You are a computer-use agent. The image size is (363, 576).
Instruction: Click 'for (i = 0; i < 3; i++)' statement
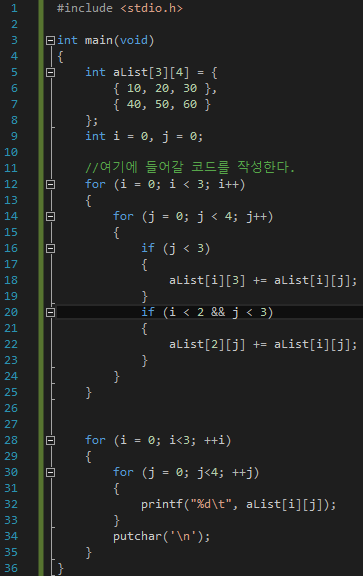click(x=165, y=184)
